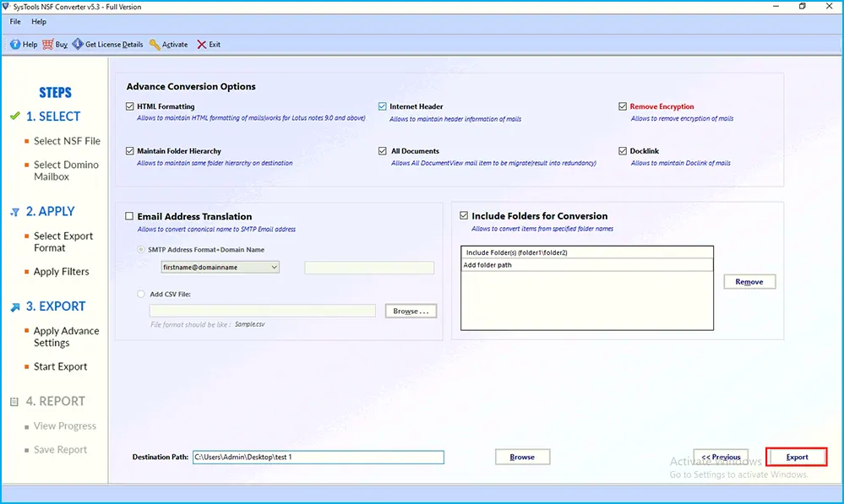Click the 4. REPORT step heading
This screenshot has height=504, width=844.
56,401
